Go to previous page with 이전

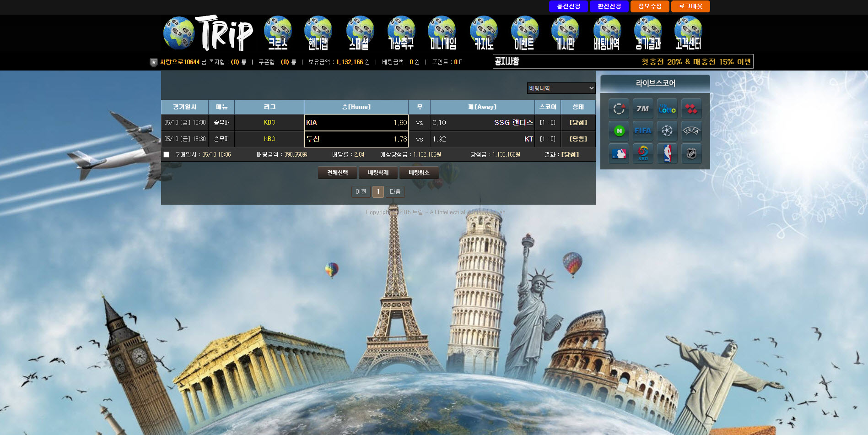pos(361,192)
